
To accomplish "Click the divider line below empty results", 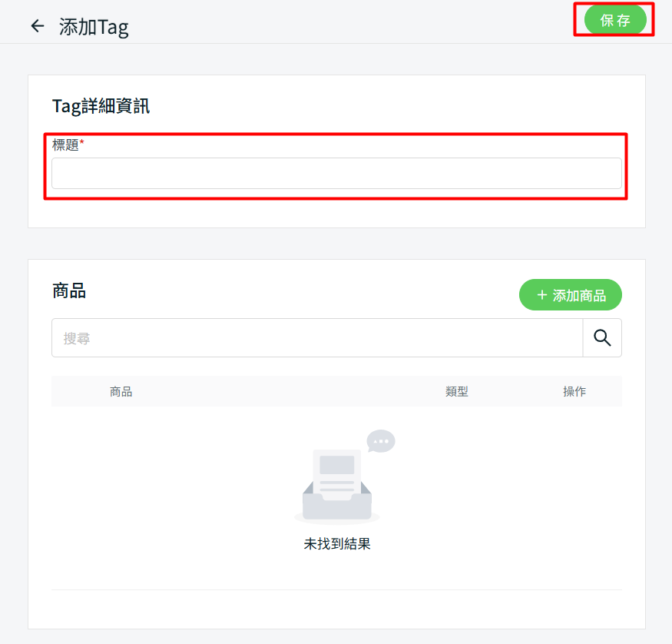I will pos(336,589).
